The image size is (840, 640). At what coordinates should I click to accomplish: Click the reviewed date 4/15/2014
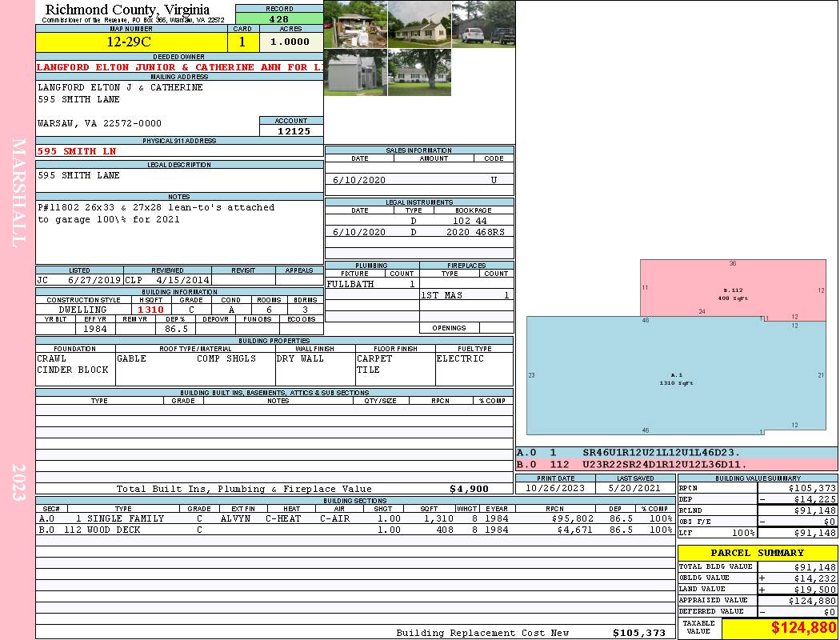click(x=182, y=279)
